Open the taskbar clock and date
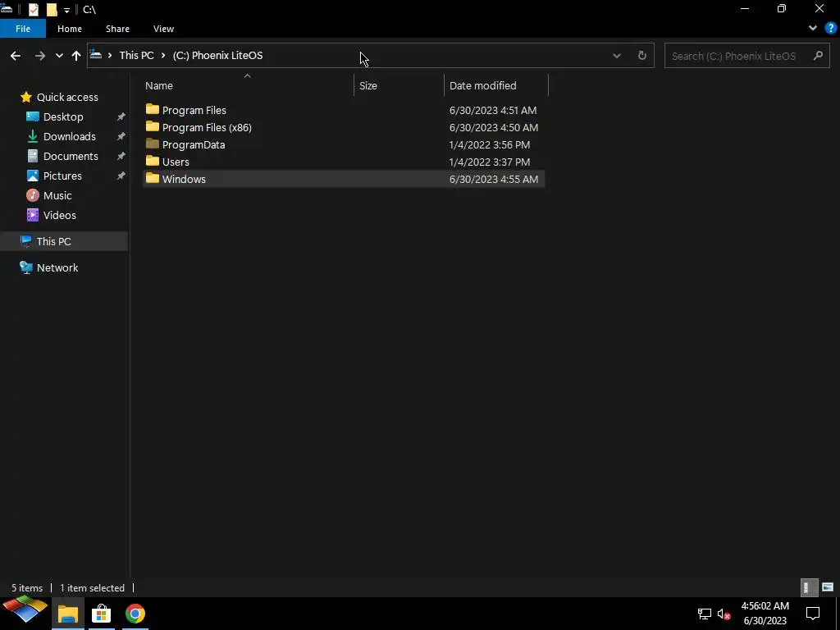This screenshot has height=630, width=840. (765, 614)
